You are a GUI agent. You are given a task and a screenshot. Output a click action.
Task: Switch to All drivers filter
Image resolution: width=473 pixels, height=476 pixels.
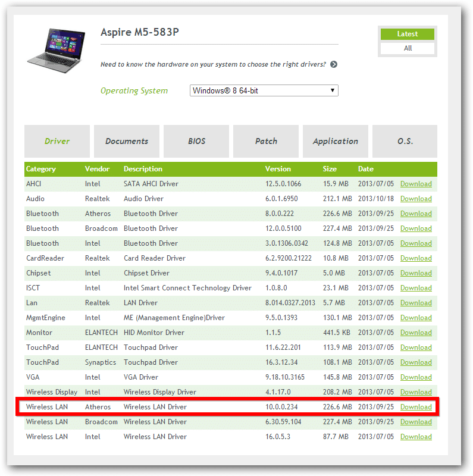pyautogui.click(x=408, y=48)
